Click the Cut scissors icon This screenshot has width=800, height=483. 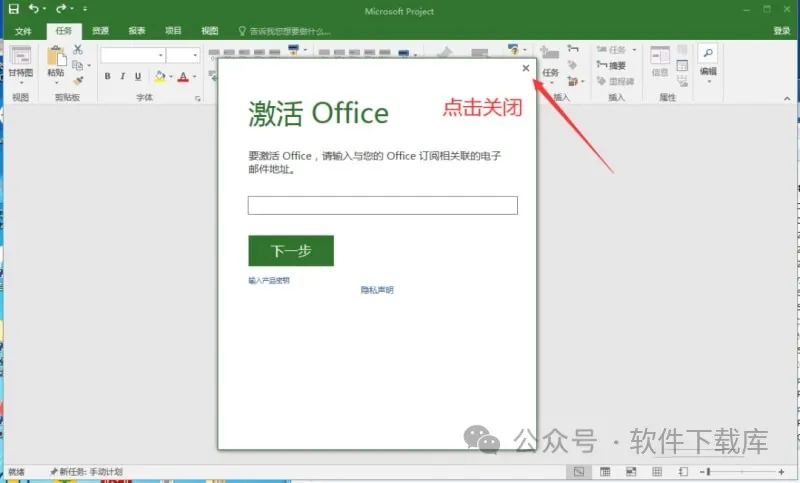(78, 49)
